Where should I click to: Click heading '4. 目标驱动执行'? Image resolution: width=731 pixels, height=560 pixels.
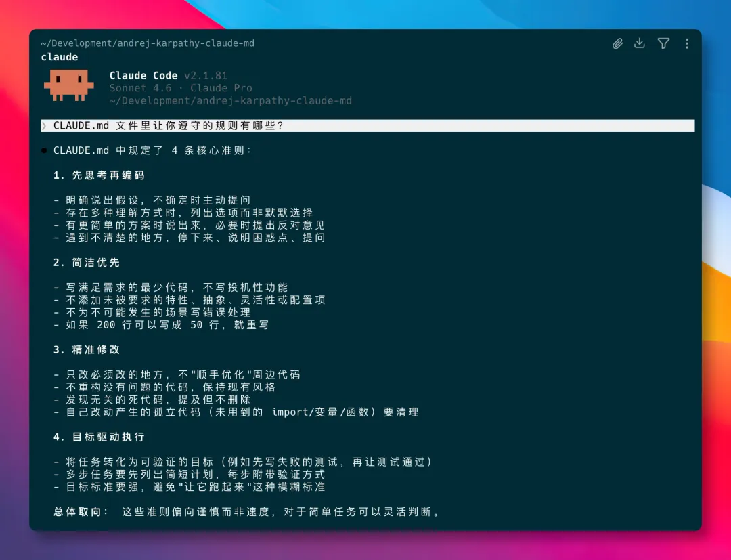(x=99, y=437)
